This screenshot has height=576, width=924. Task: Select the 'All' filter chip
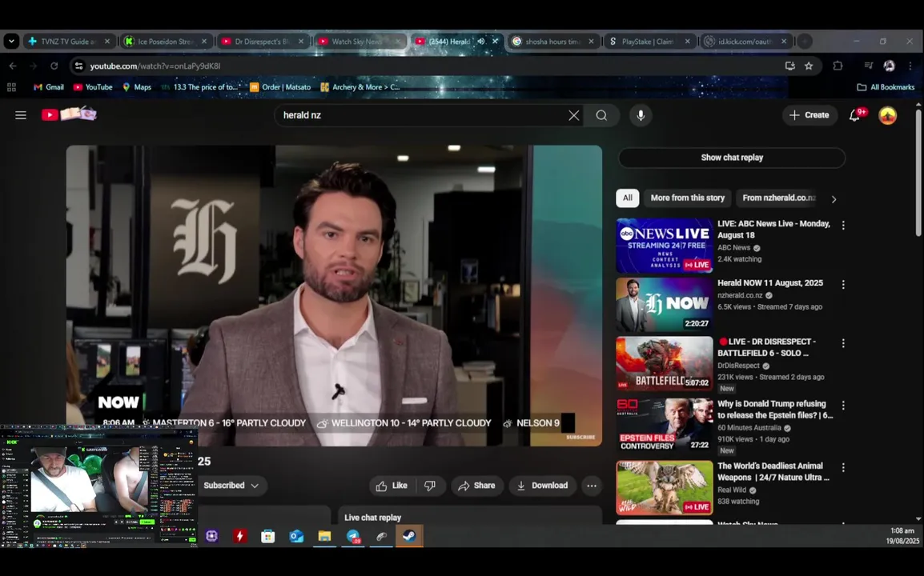[x=628, y=198]
